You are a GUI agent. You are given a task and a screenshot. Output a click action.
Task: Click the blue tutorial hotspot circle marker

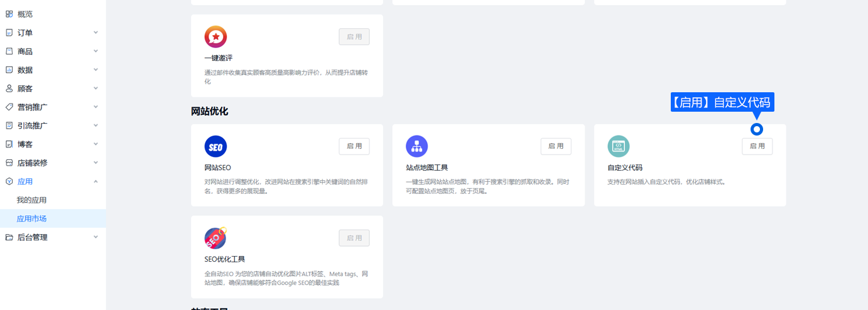click(757, 129)
